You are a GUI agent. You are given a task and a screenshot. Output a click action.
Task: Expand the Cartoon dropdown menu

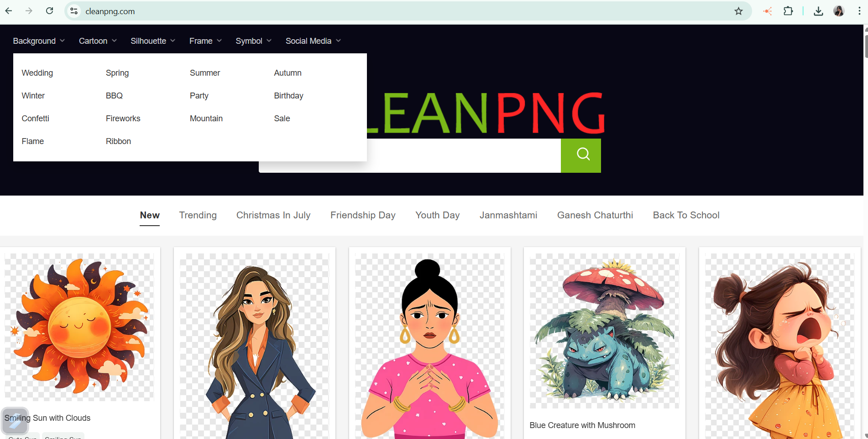[x=98, y=41]
